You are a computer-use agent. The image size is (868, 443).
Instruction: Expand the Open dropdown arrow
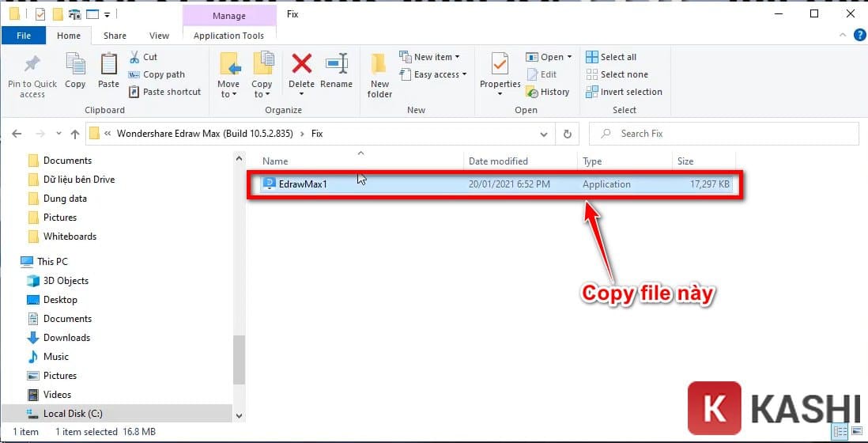coord(570,57)
